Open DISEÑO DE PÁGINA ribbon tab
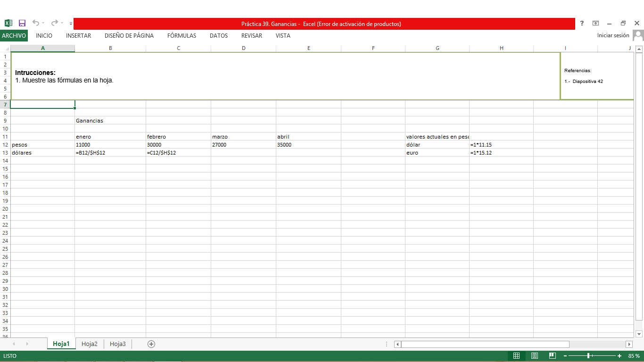This screenshot has height=362, width=644. point(129,36)
